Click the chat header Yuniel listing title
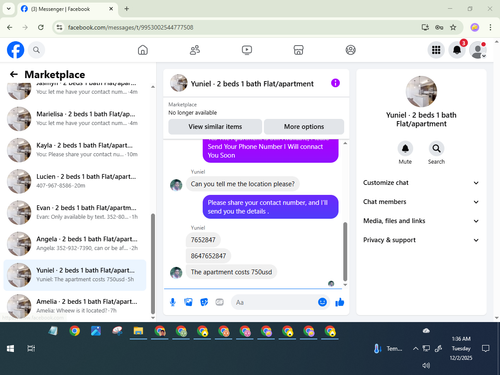Screen dimensions: 500x375 coord(252,84)
